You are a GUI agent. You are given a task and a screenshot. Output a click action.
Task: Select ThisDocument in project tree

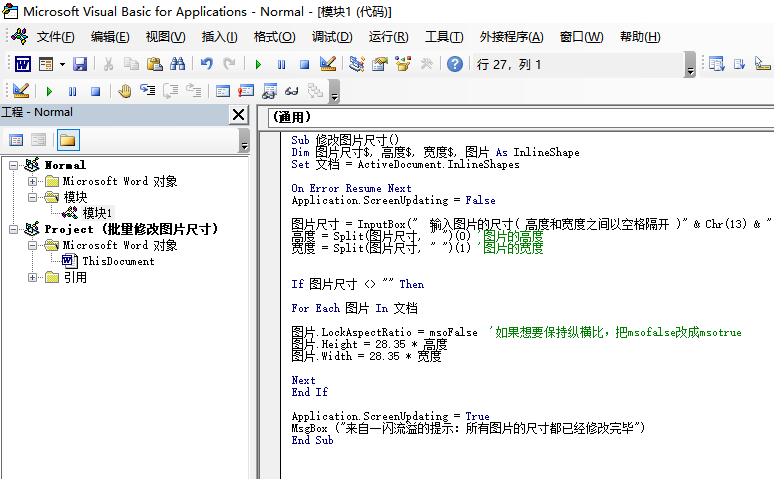pos(118,261)
